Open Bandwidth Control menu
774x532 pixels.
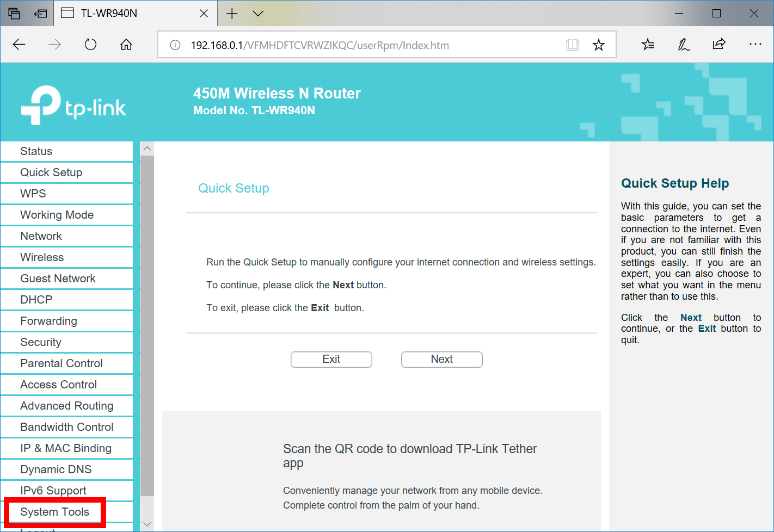tap(66, 427)
